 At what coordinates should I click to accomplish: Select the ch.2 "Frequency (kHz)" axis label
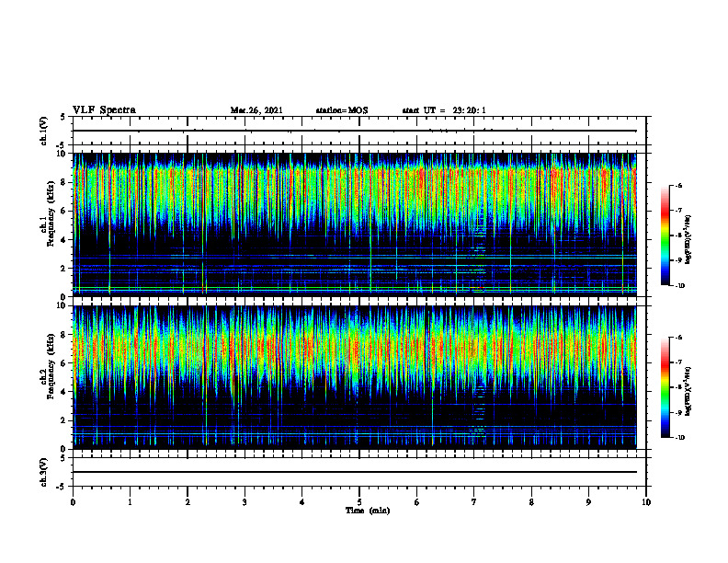click(x=51, y=366)
